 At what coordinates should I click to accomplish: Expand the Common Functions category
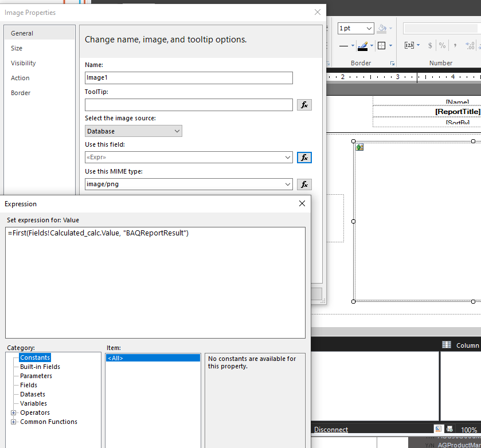click(x=14, y=422)
